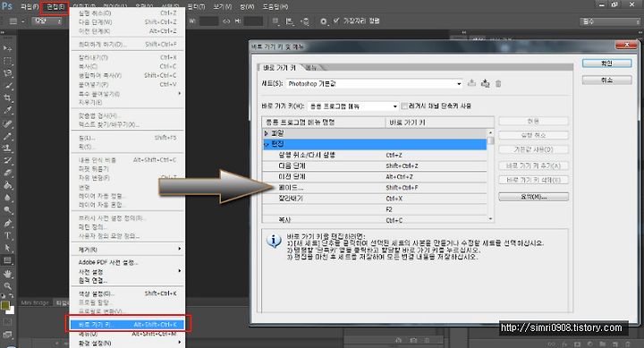
Task: Select the Rectangular Marquee tool
Action: click(x=7, y=61)
